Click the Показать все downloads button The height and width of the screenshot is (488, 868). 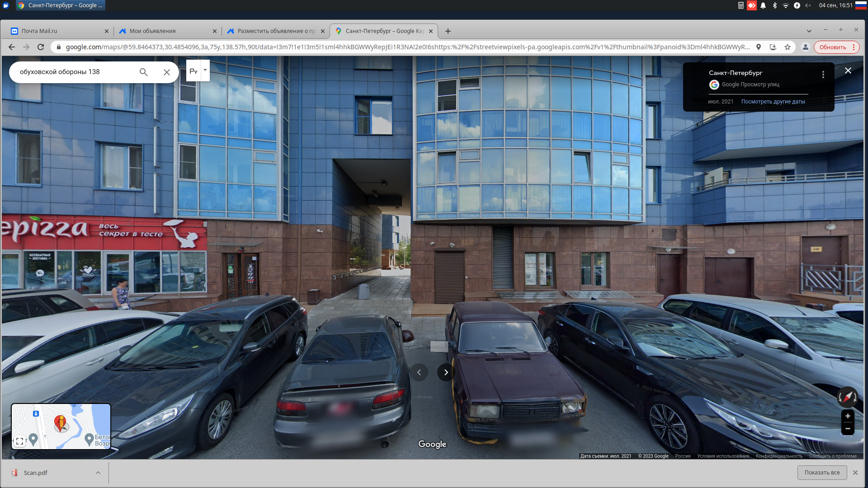tap(822, 473)
